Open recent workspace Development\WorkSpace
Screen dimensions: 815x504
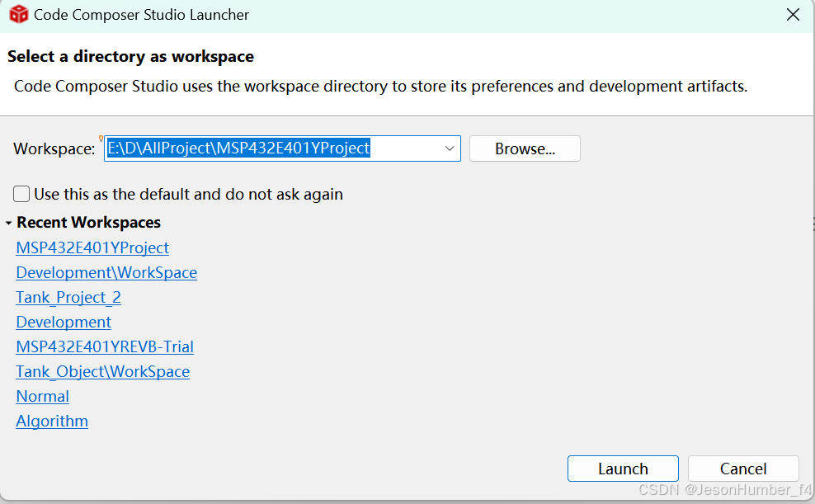[x=106, y=273]
